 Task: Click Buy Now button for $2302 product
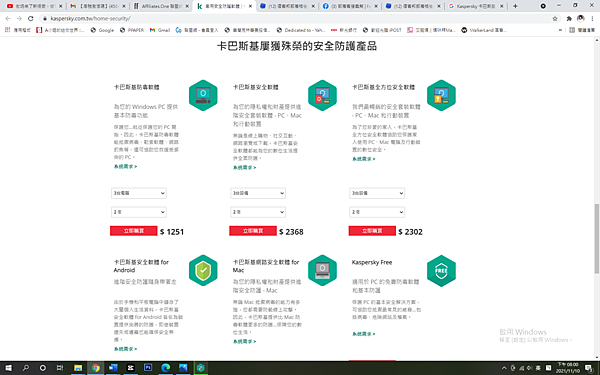(x=372, y=231)
